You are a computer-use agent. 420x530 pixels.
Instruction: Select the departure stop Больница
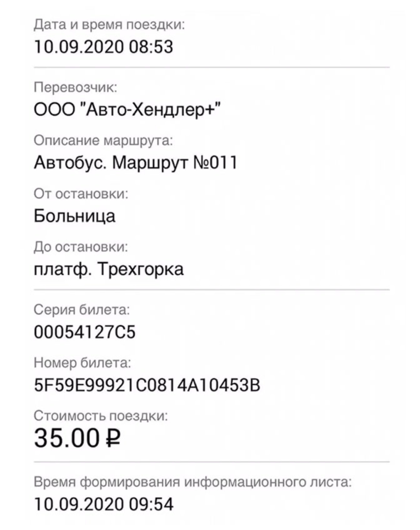75,216
